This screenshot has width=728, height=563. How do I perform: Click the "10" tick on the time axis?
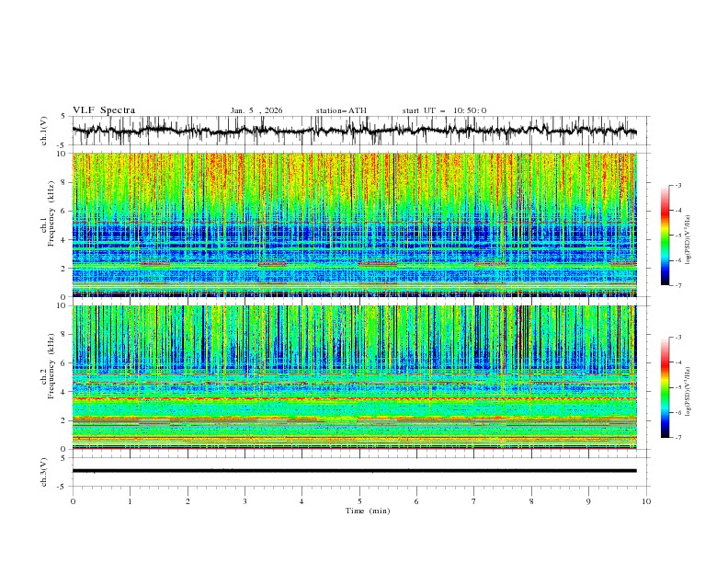point(646,501)
